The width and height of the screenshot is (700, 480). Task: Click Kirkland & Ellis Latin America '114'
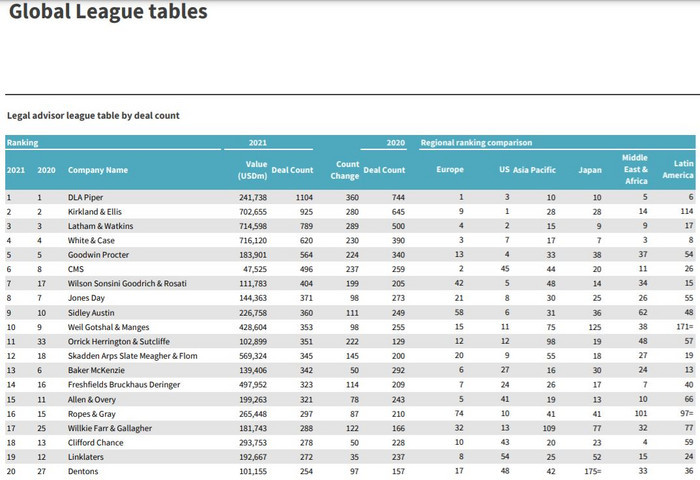tap(687, 211)
